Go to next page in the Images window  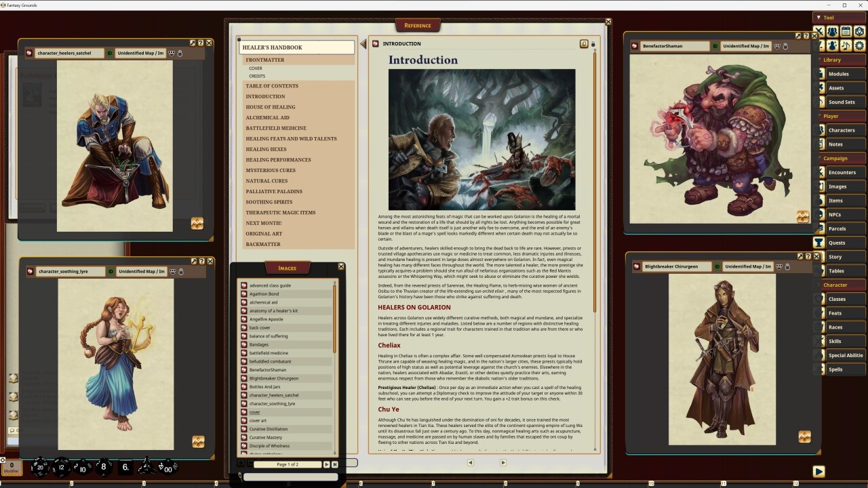[x=327, y=464]
